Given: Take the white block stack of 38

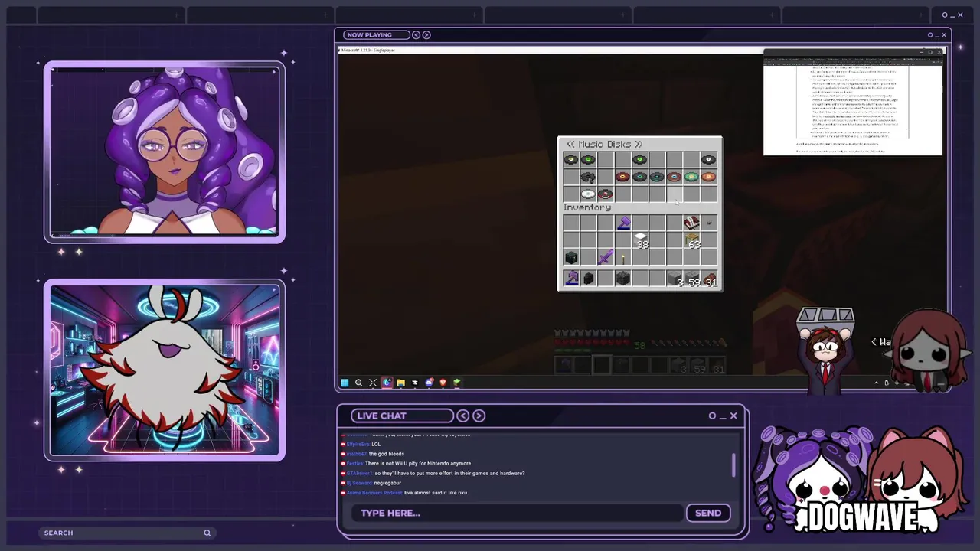Looking at the screenshot, I should (x=641, y=240).
